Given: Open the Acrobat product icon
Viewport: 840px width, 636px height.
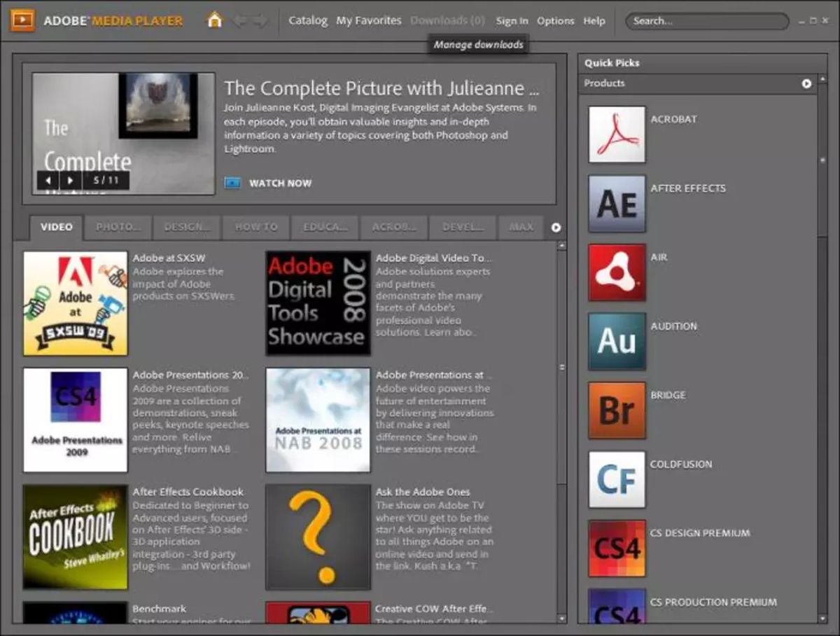Looking at the screenshot, I should pyautogui.click(x=617, y=134).
